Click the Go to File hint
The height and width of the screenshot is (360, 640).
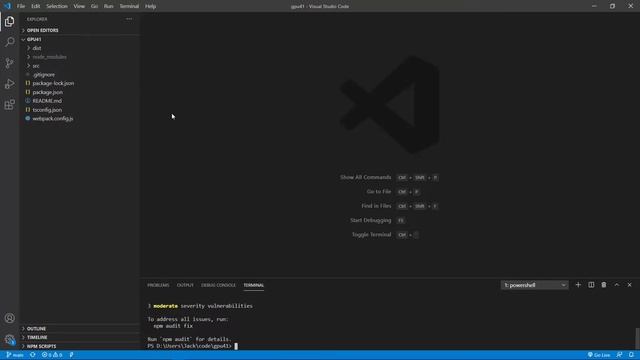tap(393, 192)
